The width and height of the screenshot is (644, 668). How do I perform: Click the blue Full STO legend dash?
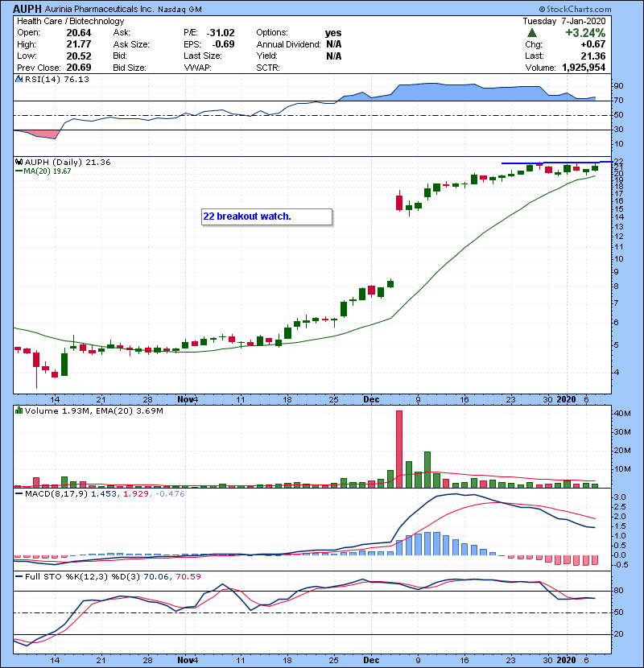(19, 576)
